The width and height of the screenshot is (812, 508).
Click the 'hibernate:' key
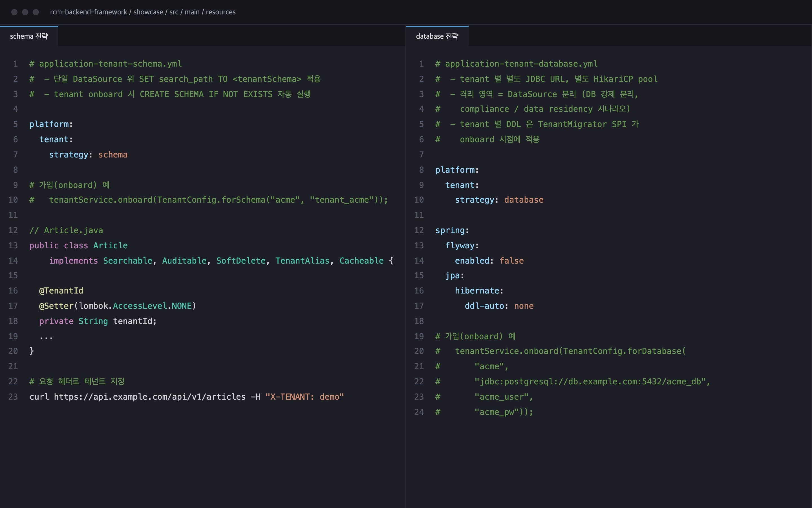coord(479,291)
